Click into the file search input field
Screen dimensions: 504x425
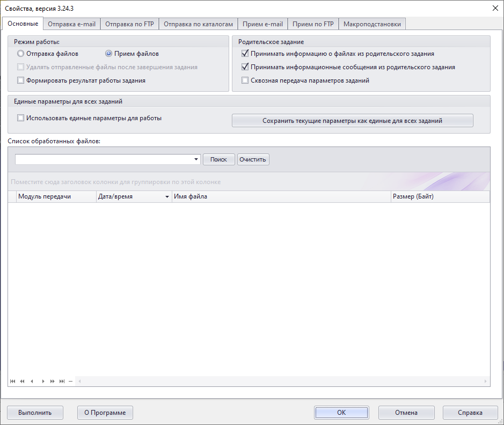(x=105, y=159)
